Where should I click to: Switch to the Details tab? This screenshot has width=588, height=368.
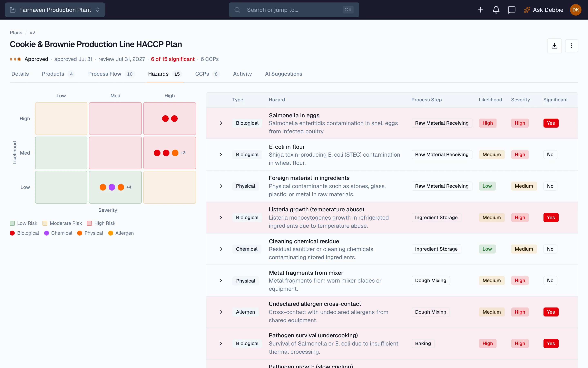tap(20, 74)
